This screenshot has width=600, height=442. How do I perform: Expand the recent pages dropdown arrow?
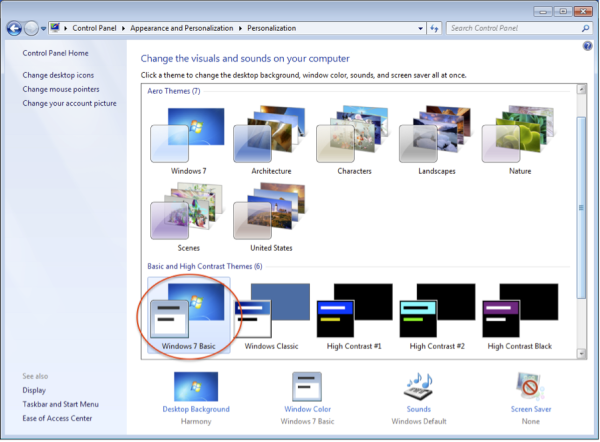pyautogui.click(x=43, y=28)
